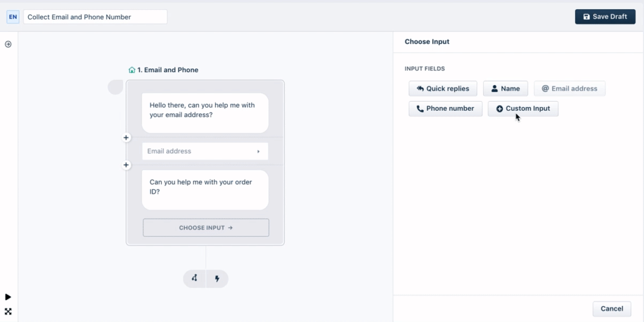Add an action with the lightning bolt icon
This screenshot has height=322, width=644.
(x=217, y=278)
